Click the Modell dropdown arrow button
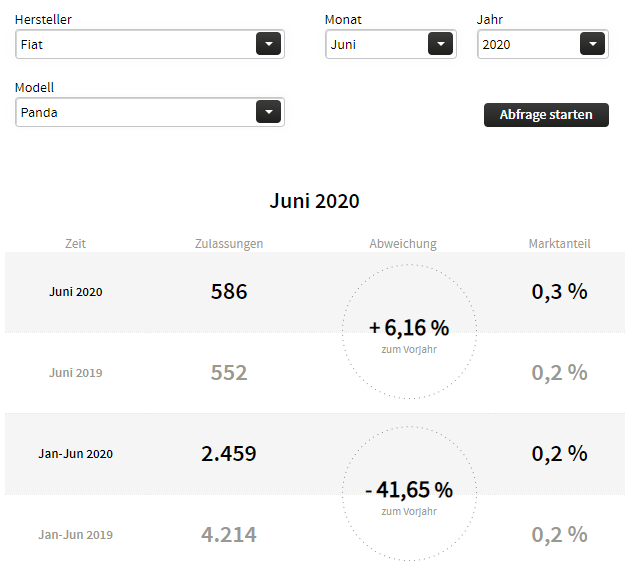The height and width of the screenshot is (572, 640). coord(269,112)
